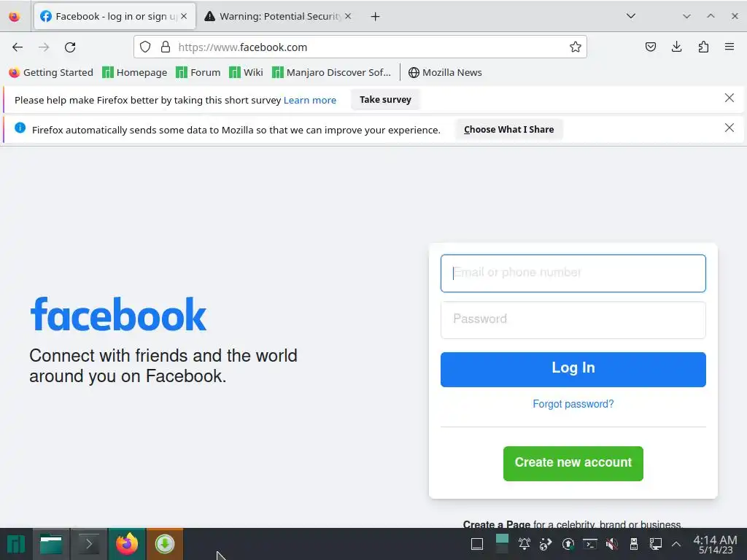Switch to the Warning: Potential Security tab
The height and width of the screenshot is (560, 747).
click(x=278, y=16)
